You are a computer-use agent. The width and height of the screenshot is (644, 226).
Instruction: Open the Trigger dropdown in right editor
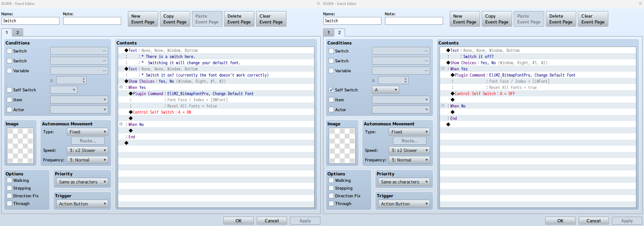tap(404, 204)
